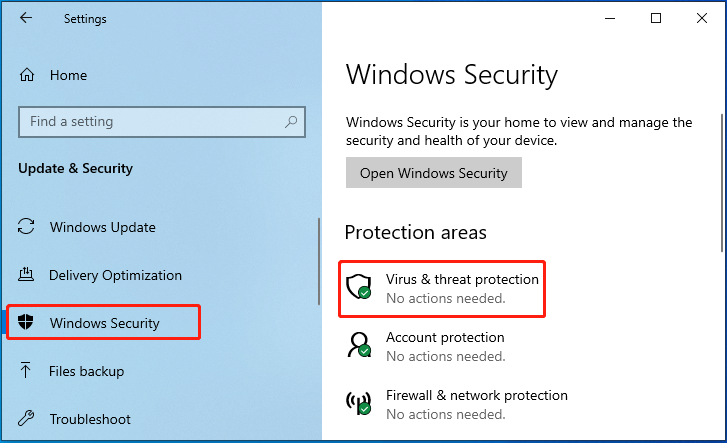Open Windows Security button
The image size is (727, 443).
434,173
